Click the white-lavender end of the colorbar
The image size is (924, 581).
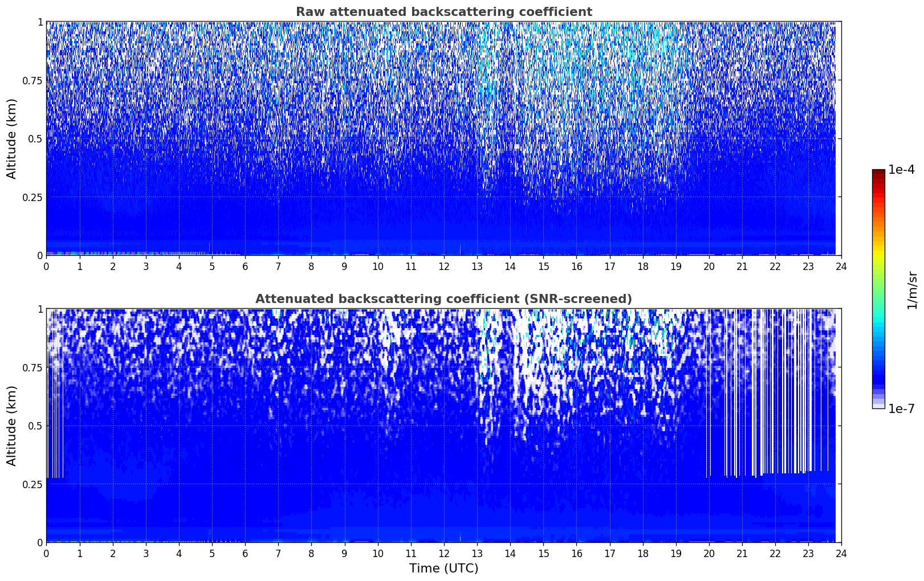(878, 406)
